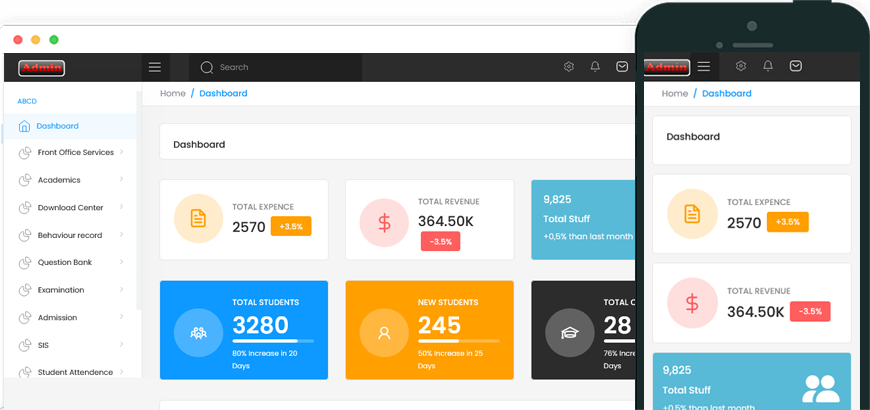The width and height of the screenshot is (870, 410).
Task: Click the +3.5% badge on Total Expence
Action: point(291,226)
